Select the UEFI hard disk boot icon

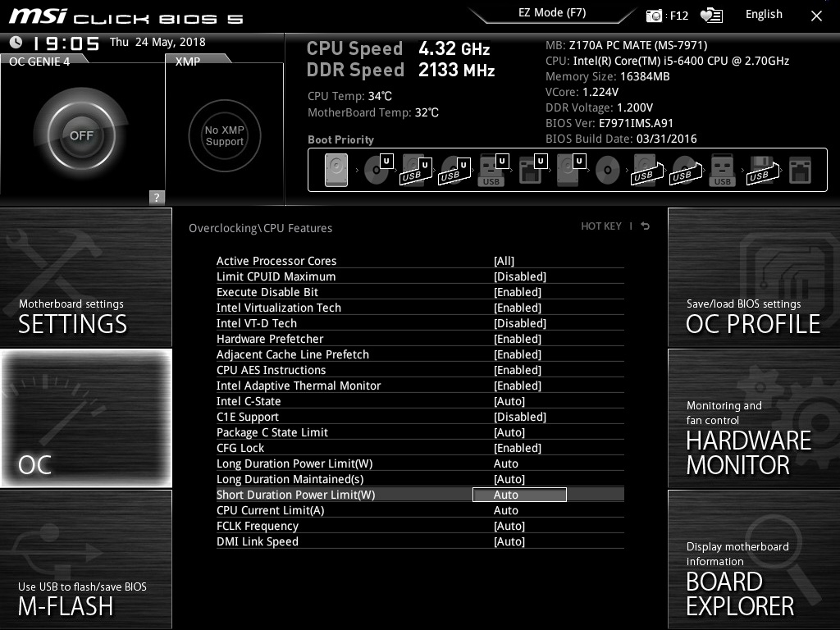(x=571, y=170)
